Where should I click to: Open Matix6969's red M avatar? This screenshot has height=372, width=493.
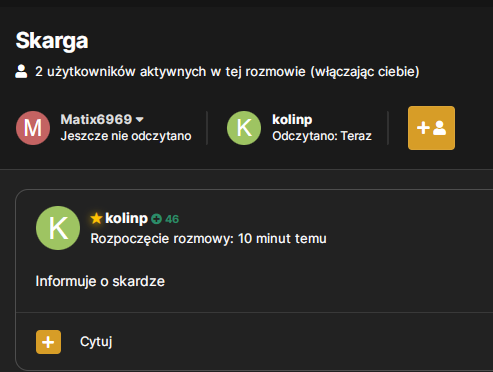click(x=33, y=128)
